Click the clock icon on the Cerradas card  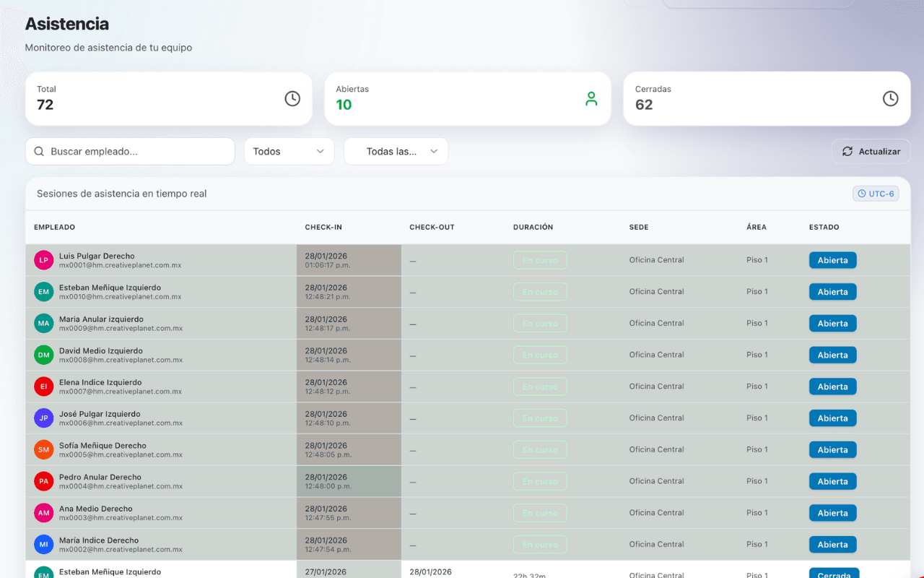tap(890, 98)
